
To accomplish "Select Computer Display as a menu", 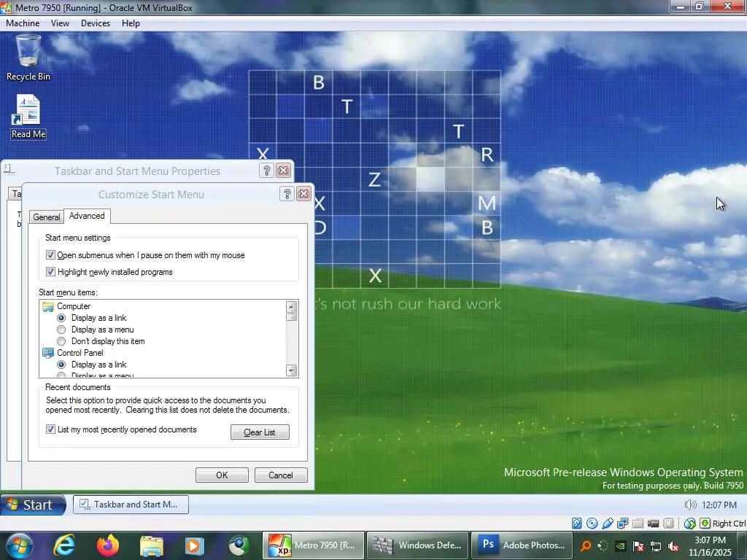I will [x=61, y=330].
